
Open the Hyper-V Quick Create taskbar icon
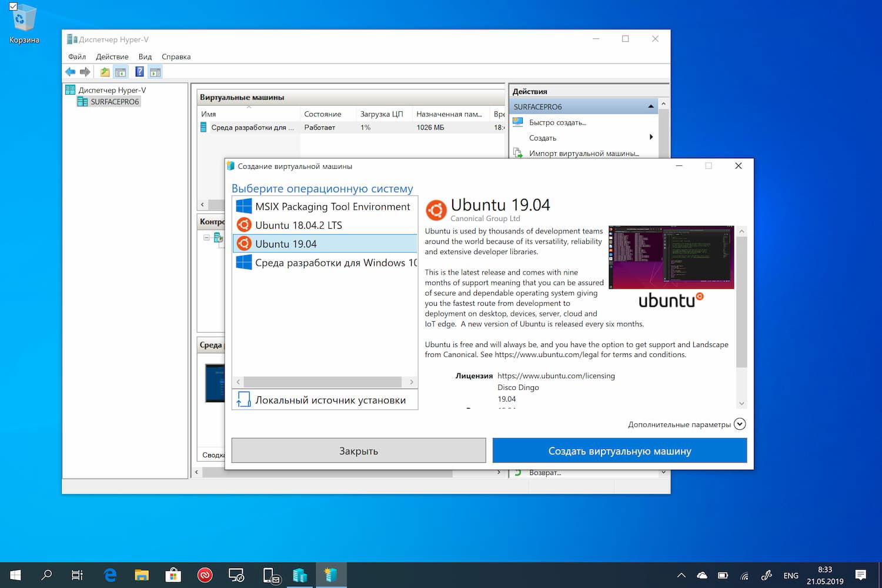(x=331, y=574)
